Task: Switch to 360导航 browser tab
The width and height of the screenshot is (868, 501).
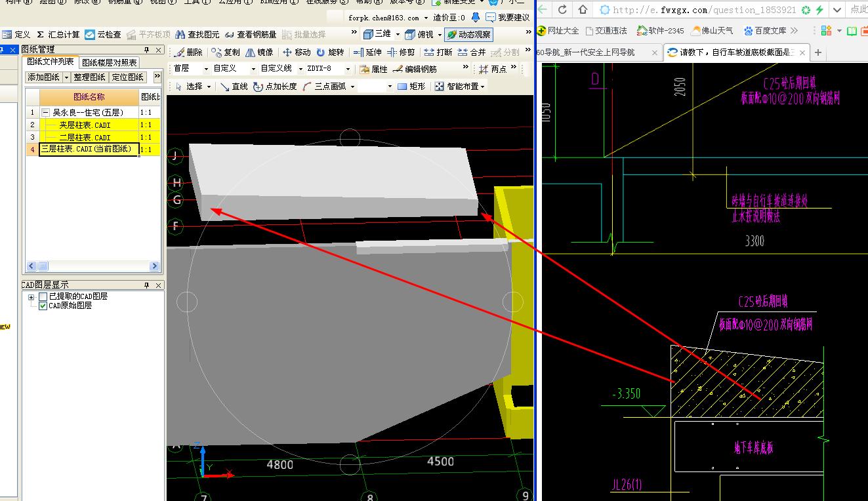Action: point(598,52)
